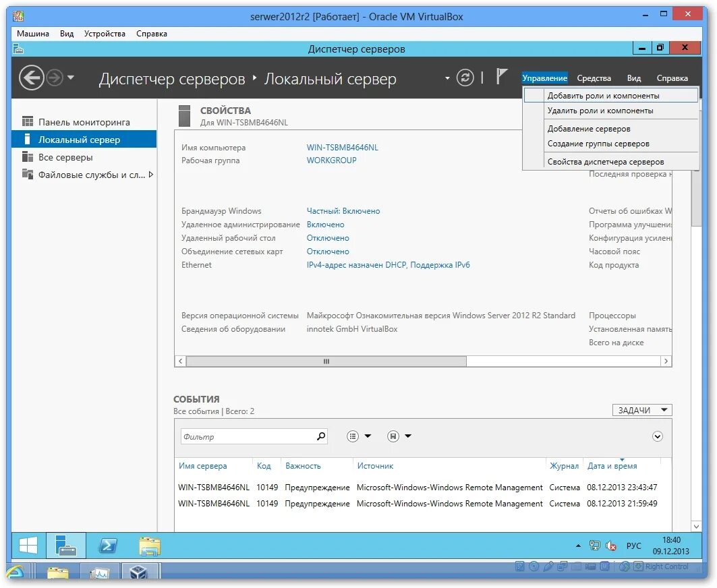Open the navigation history dropdown arrow
This screenshot has width=717, height=588.
(71, 78)
